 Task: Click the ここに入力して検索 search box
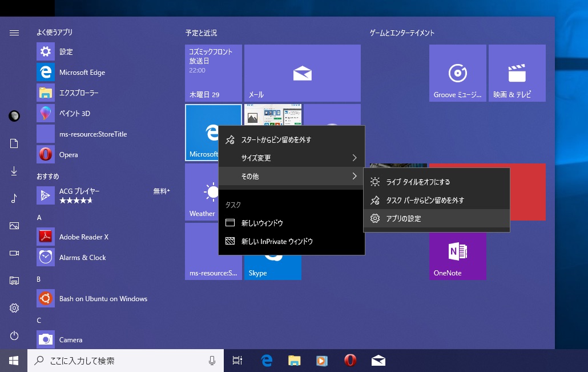click(126, 361)
